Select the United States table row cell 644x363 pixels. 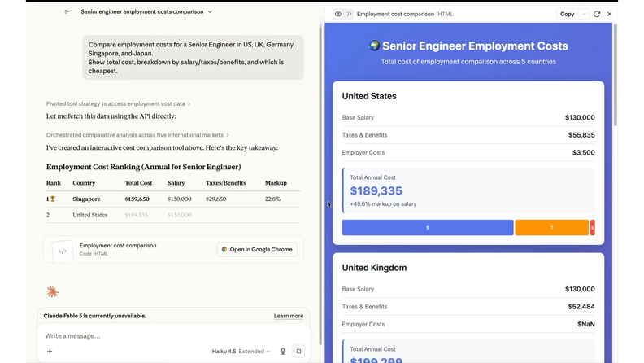pos(90,215)
